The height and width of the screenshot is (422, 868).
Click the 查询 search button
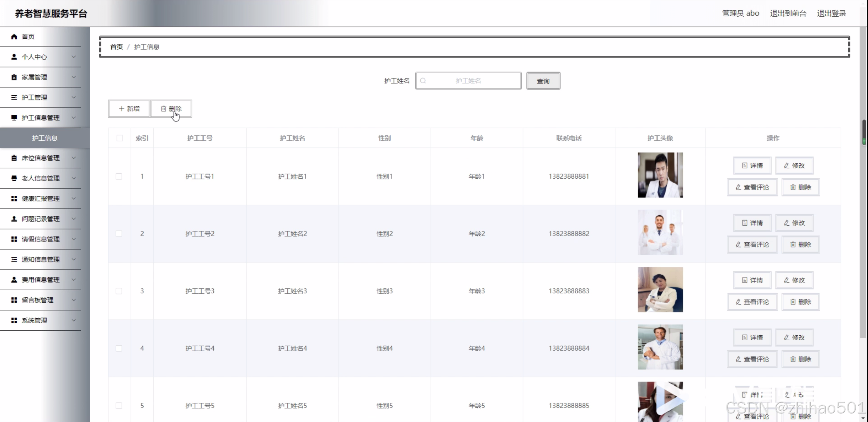(543, 81)
